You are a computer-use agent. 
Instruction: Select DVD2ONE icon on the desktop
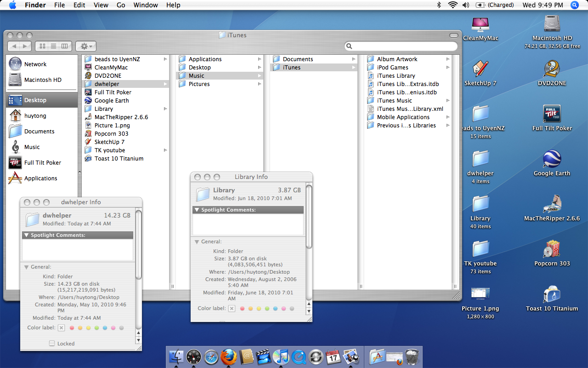coord(552,69)
